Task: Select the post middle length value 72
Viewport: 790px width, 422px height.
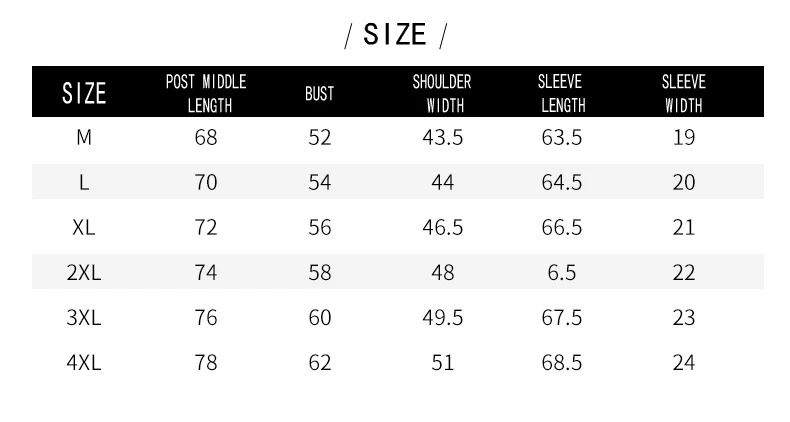Action: pyautogui.click(x=206, y=228)
